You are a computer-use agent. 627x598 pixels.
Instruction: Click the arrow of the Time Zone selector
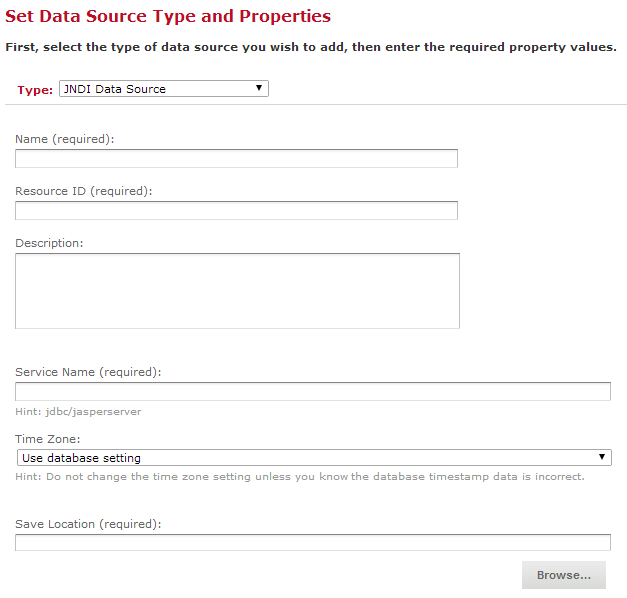point(602,457)
